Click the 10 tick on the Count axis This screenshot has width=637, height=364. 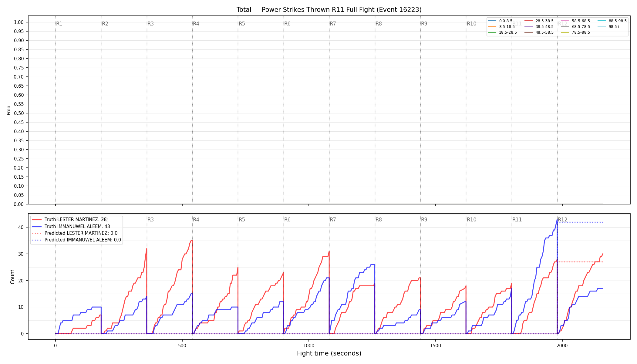pos(21,307)
